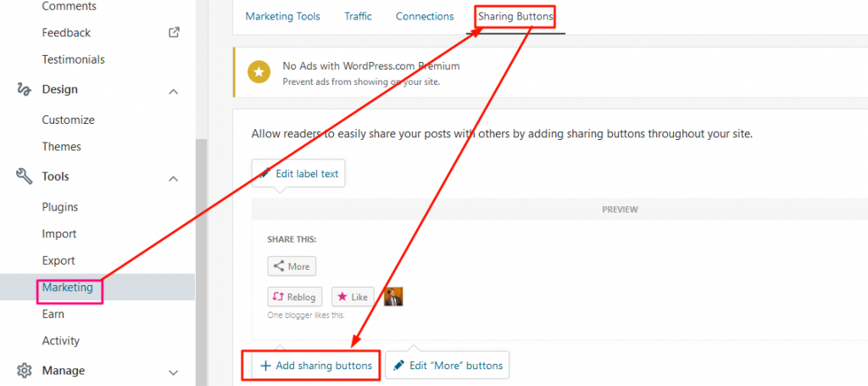Click the gold star Premium icon
The image size is (868, 386).
coord(259,73)
